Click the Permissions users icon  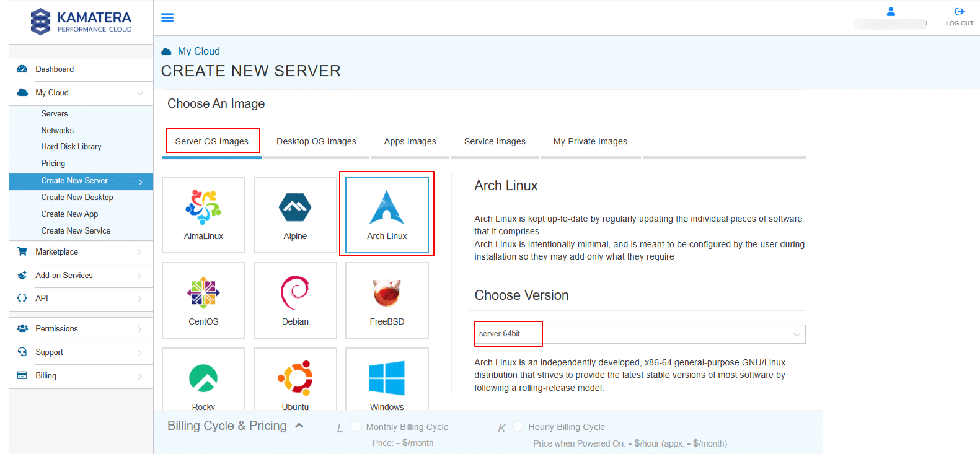point(22,328)
